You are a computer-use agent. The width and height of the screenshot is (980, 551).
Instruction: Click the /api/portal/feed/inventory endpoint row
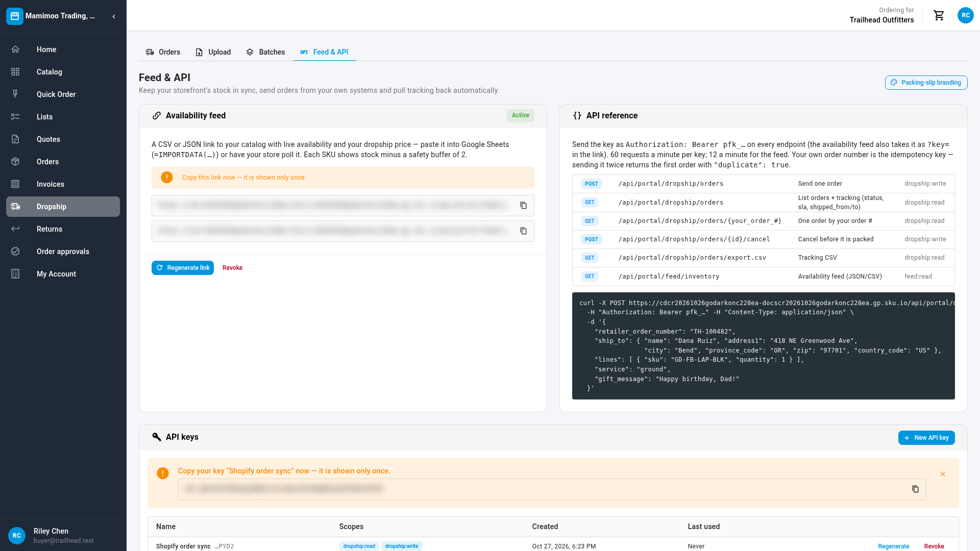(763, 277)
